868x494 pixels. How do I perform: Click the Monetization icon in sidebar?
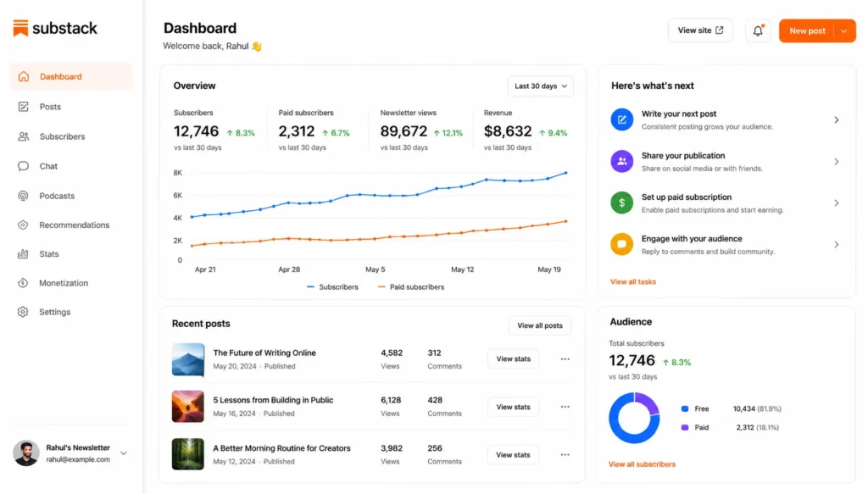[x=23, y=283]
